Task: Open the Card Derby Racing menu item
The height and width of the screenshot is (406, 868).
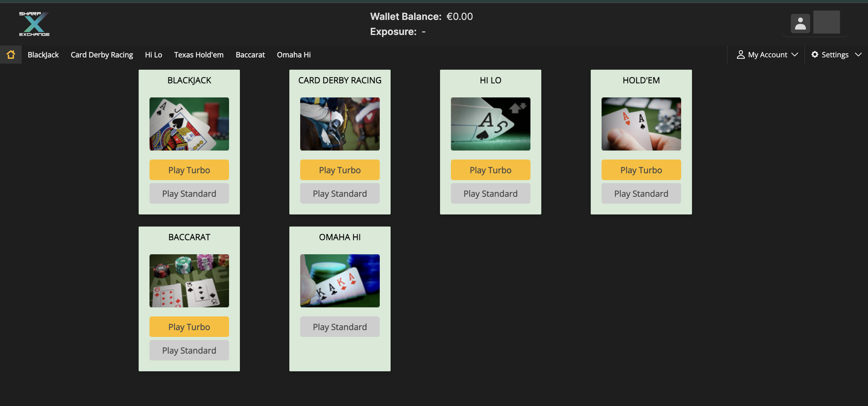Action: point(102,55)
